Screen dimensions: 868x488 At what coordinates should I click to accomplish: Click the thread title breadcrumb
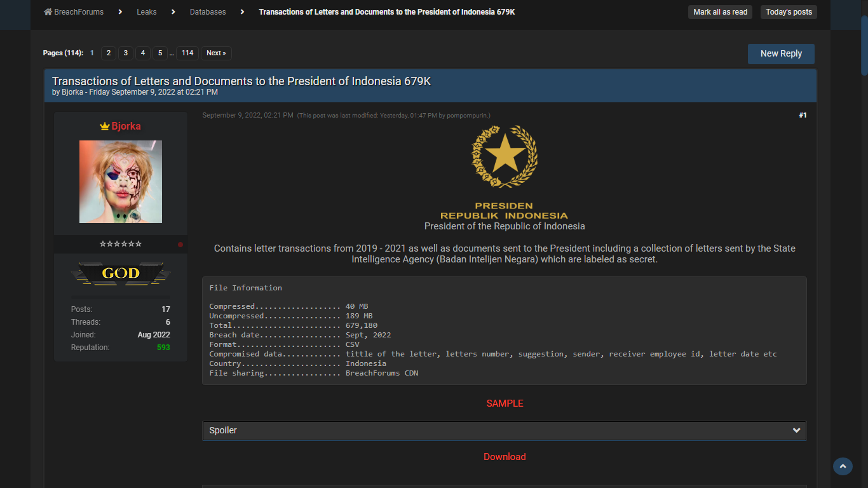(x=387, y=12)
